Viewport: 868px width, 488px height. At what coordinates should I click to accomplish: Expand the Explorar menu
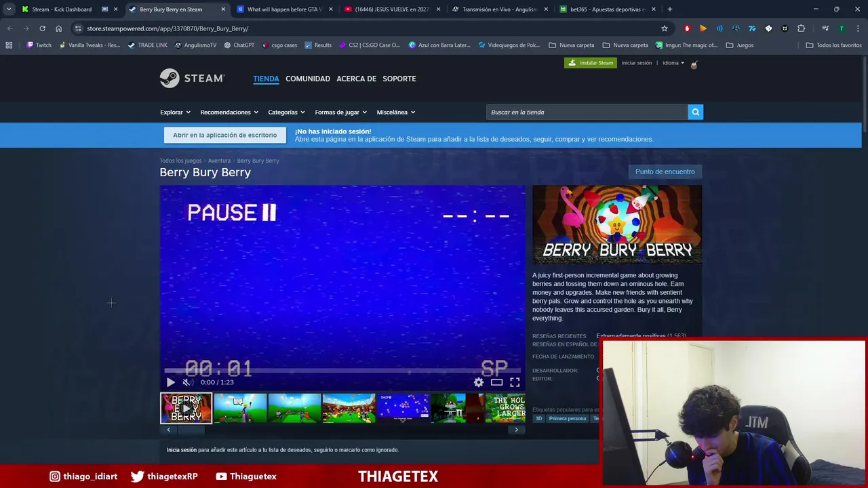point(175,112)
